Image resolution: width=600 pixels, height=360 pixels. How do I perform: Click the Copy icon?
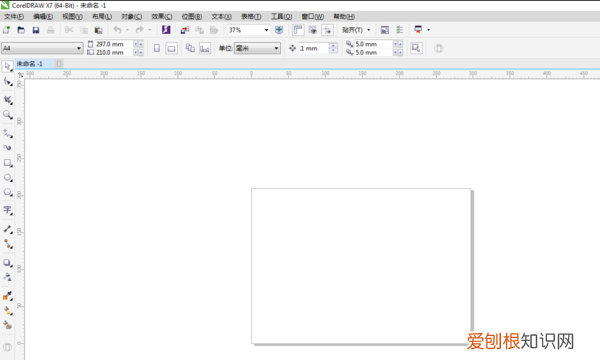(84, 30)
